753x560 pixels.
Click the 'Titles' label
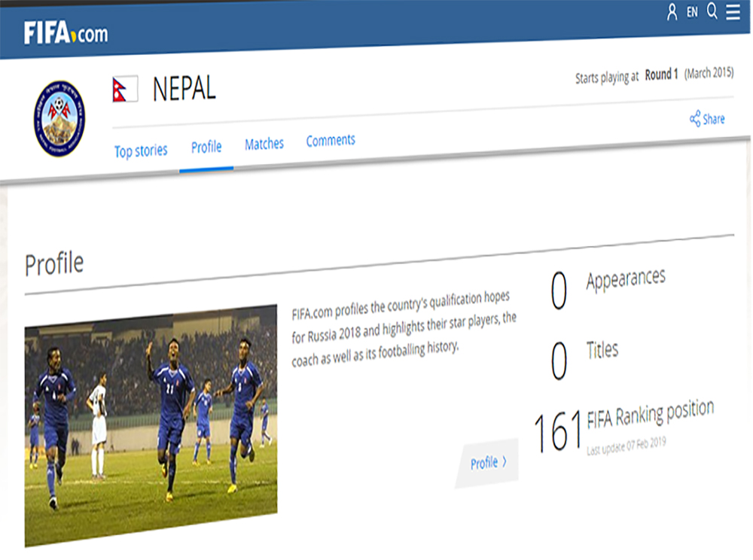pyautogui.click(x=602, y=350)
